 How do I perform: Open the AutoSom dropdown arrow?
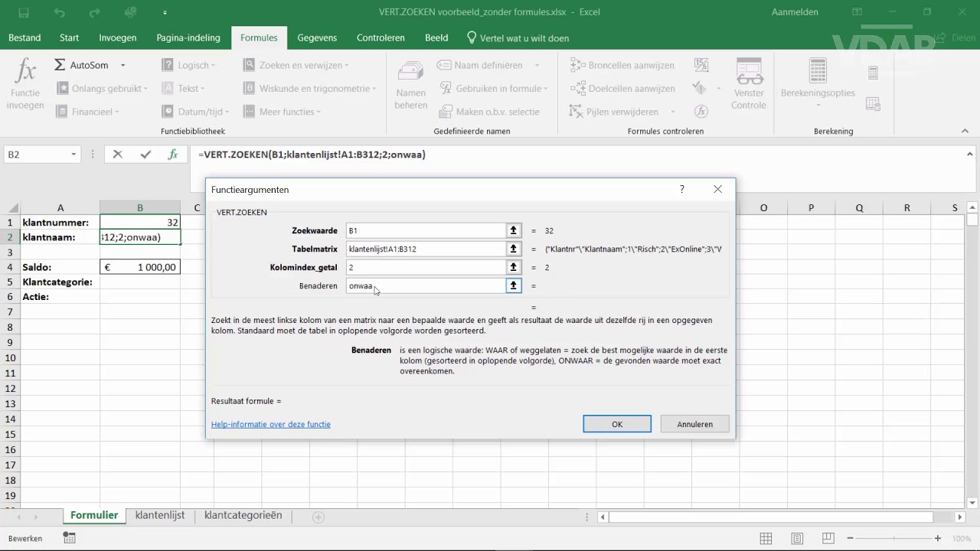pos(122,66)
